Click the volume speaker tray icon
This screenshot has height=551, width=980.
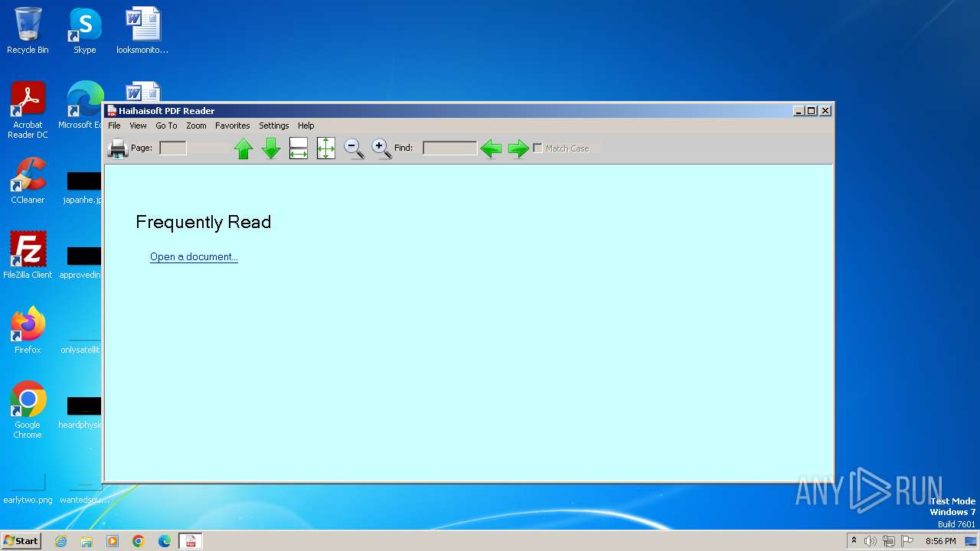point(871,541)
